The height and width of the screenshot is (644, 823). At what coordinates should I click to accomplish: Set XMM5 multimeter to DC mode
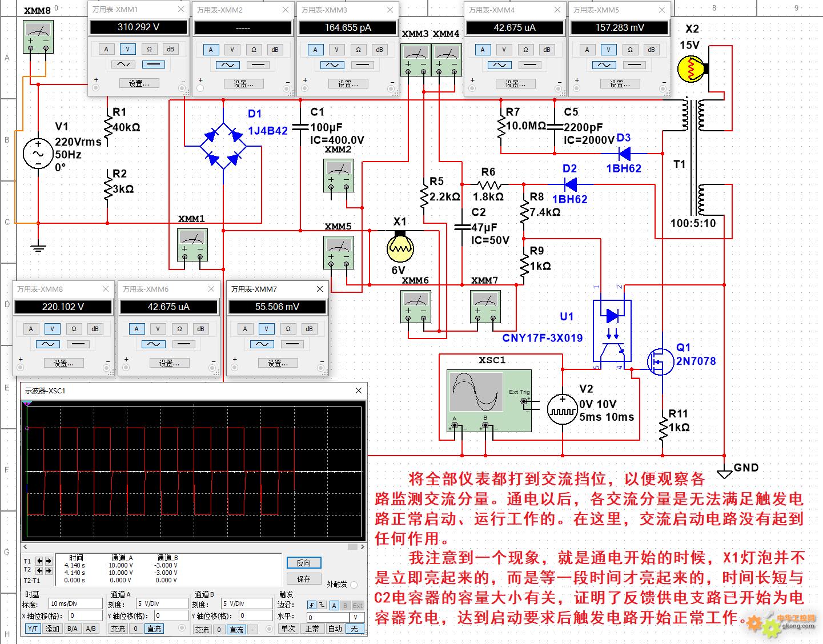tap(634, 65)
